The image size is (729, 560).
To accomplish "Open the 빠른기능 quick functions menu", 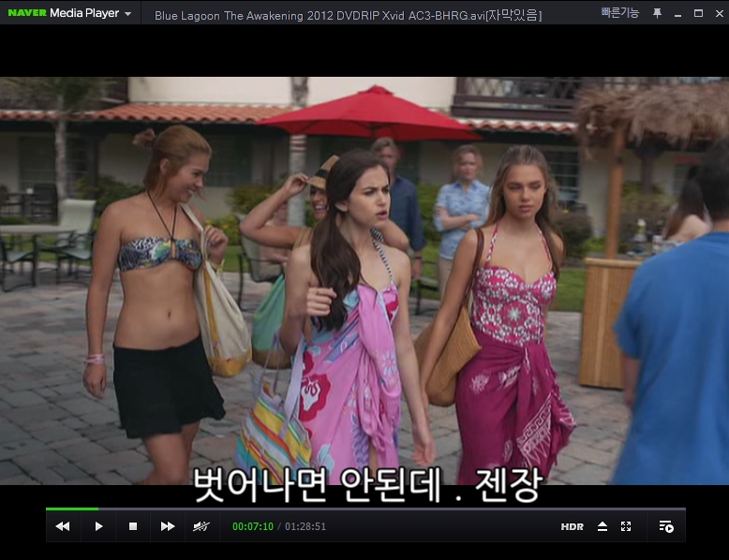I will 620,13.
